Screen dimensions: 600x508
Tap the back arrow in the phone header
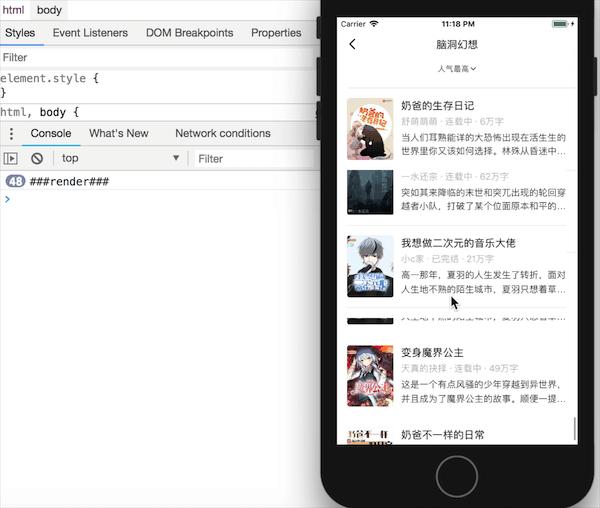352,44
